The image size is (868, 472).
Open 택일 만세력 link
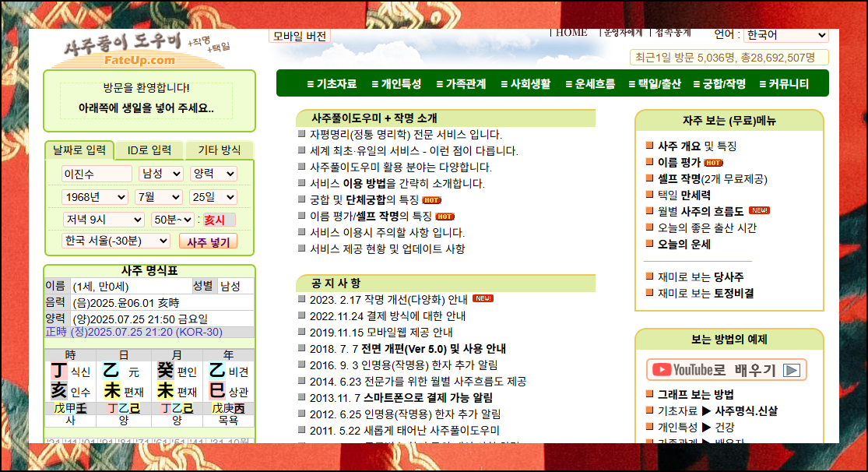[684, 195]
